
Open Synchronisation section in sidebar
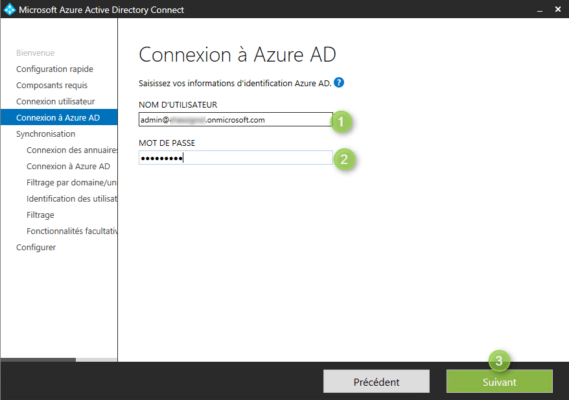tap(45, 134)
